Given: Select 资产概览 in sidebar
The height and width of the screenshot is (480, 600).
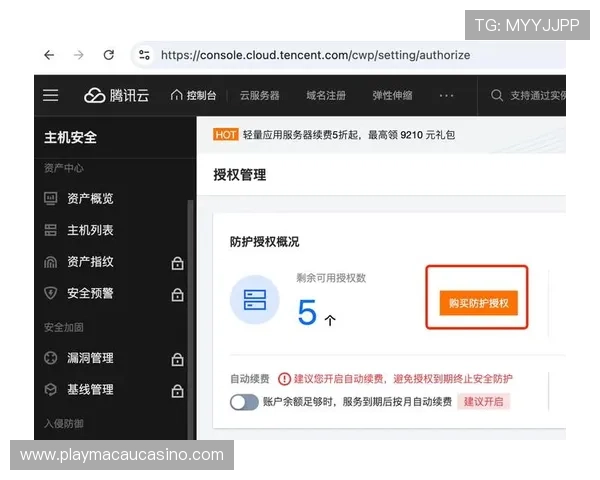Looking at the screenshot, I should [x=90, y=198].
